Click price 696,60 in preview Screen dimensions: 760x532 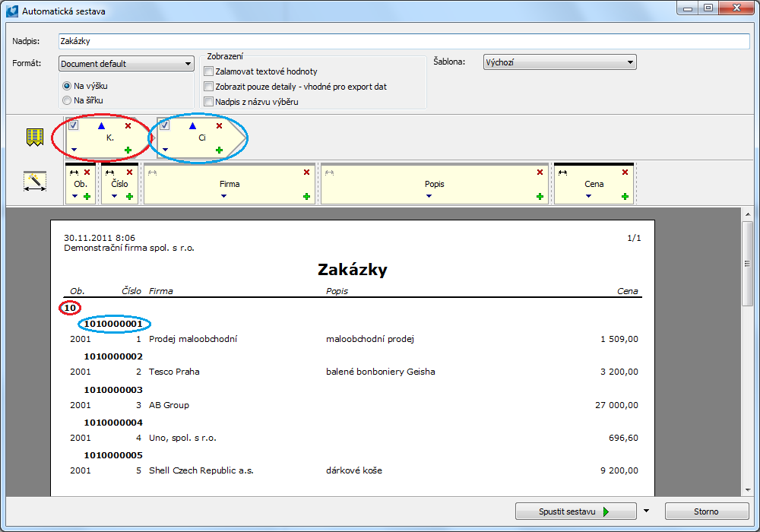[x=623, y=438]
